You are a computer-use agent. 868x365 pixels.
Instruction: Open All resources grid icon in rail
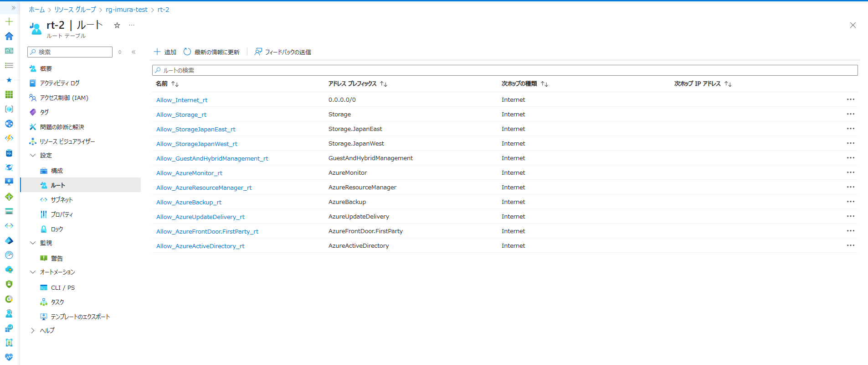(9, 94)
